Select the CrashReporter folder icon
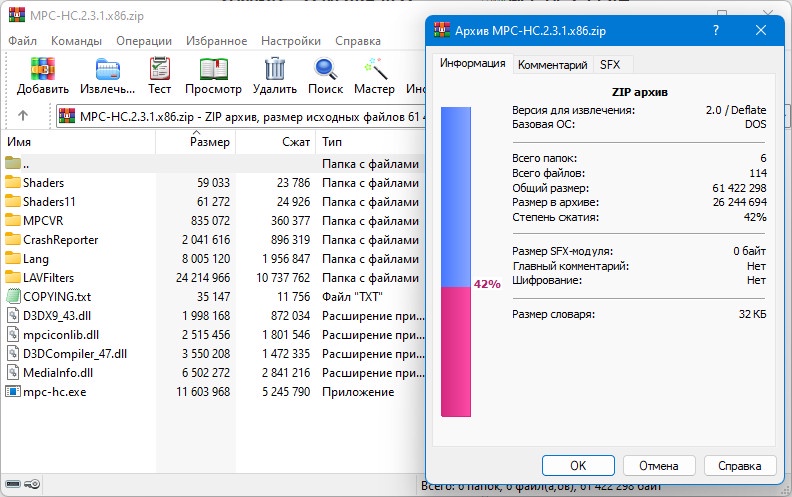The width and height of the screenshot is (792, 497). [x=13, y=239]
